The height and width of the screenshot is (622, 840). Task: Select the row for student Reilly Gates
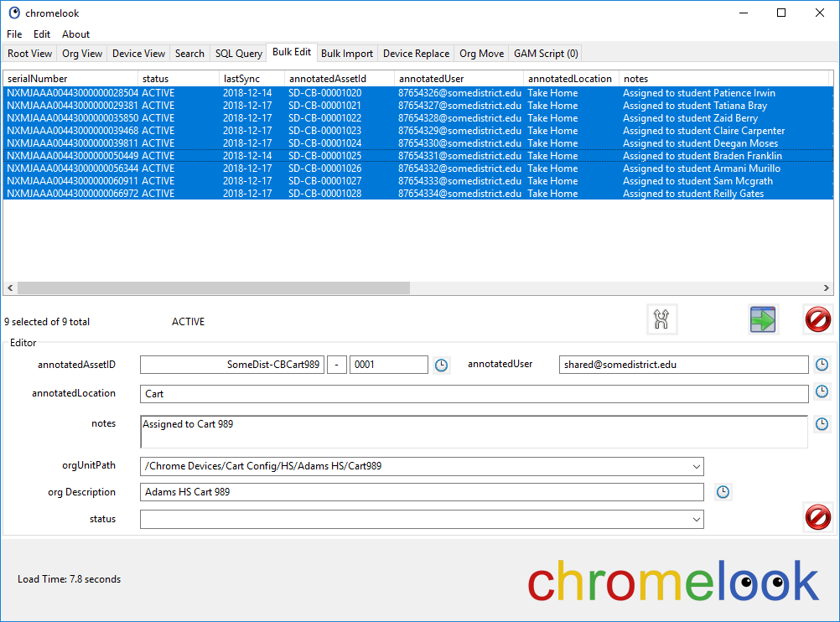point(417,194)
